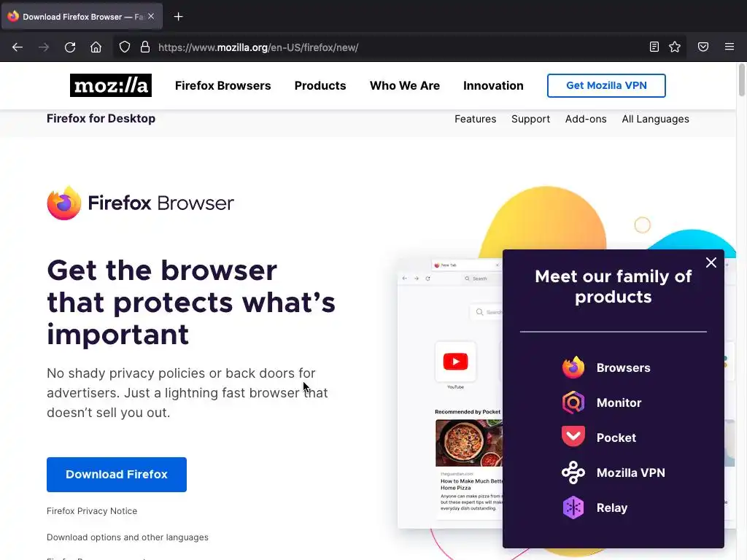Screen dimensions: 747x560
Task: Click the forward navigation arrow
Action: 44,47
